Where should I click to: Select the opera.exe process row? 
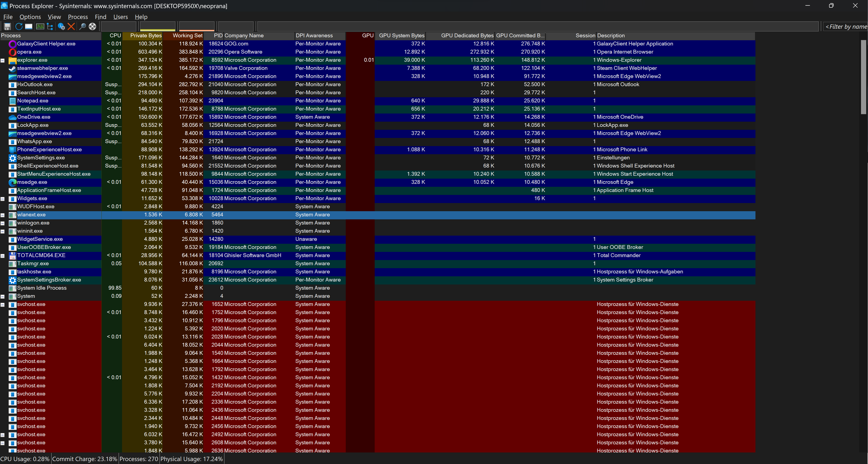(x=29, y=52)
